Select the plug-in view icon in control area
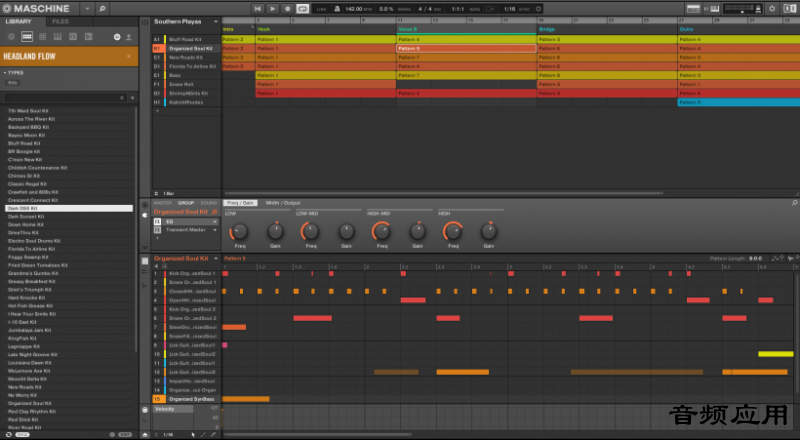 [145, 215]
